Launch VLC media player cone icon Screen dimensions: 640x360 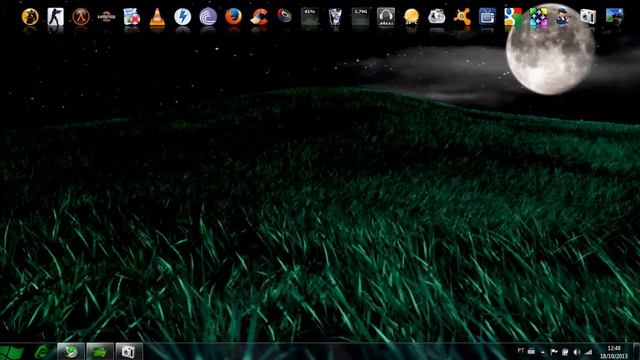[157, 18]
